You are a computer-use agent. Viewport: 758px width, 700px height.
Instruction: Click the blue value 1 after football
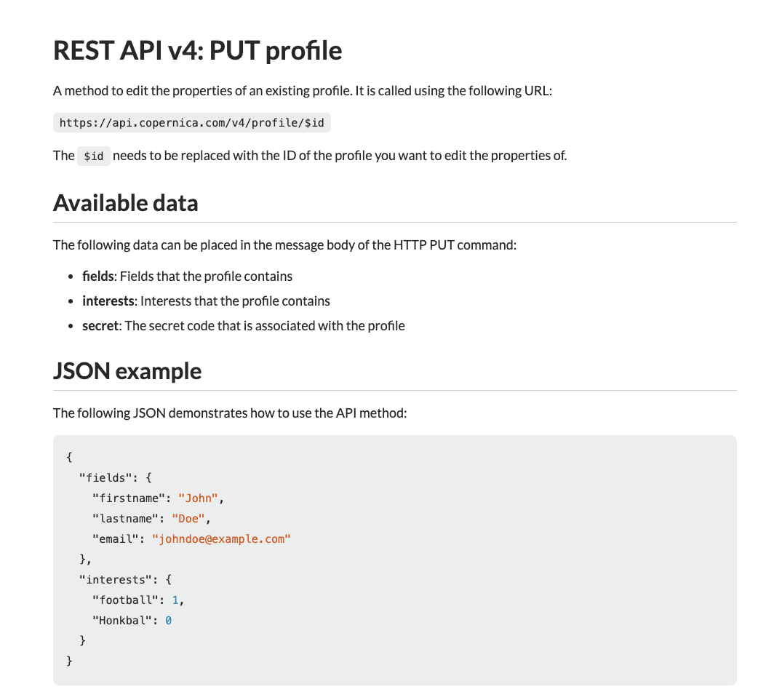pyautogui.click(x=175, y=600)
